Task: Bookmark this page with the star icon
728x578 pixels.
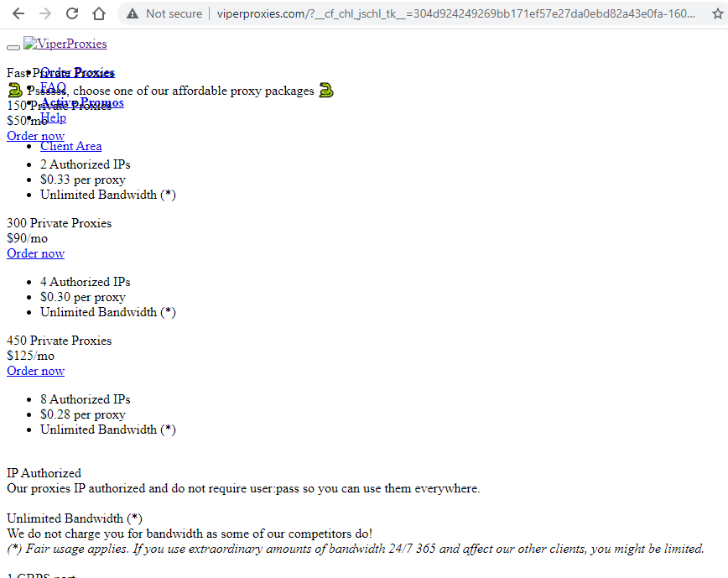Action: (x=717, y=14)
